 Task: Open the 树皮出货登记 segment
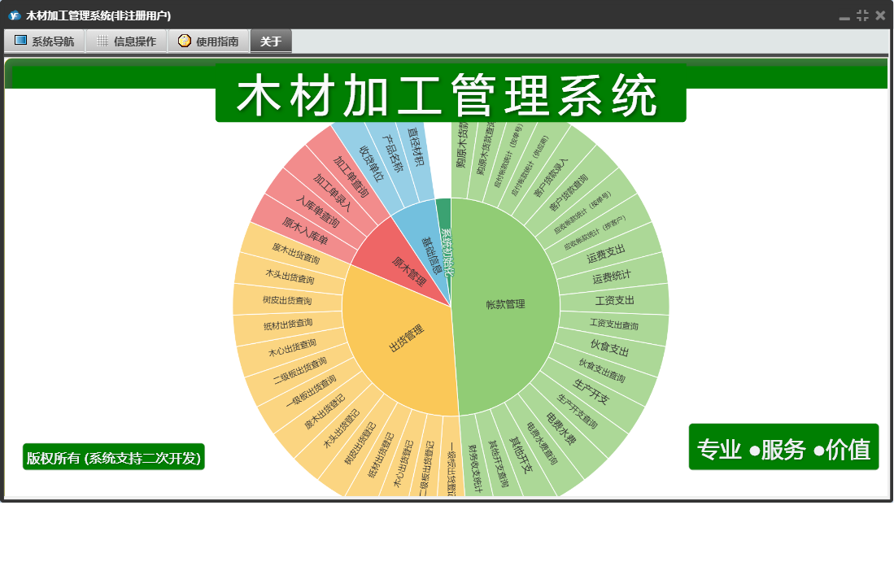[x=360, y=442]
